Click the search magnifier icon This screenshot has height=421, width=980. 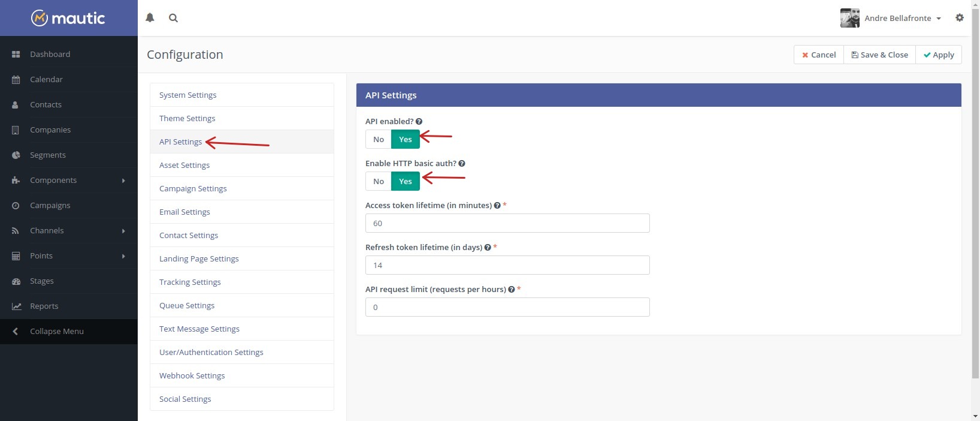coord(173,18)
